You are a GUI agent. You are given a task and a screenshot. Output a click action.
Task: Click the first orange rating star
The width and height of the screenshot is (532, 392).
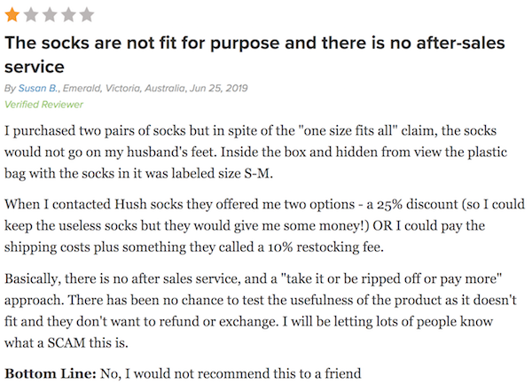(12, 15)
